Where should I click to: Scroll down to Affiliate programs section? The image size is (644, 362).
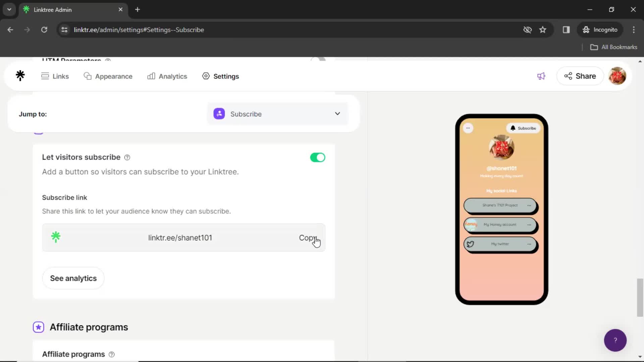tap(89, 327)
